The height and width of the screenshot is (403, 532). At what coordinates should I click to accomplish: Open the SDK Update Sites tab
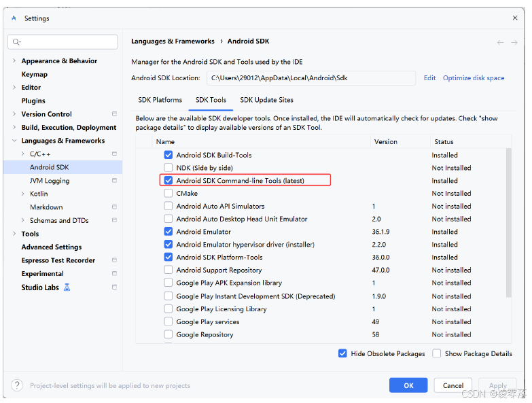pyautogui.click(x=266, y=100)
